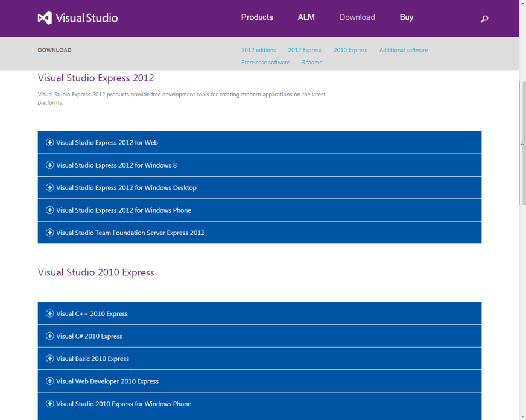
Task: Click plus icon beside Visual C# 2010 Express
Action: click(x=49, y=336)
